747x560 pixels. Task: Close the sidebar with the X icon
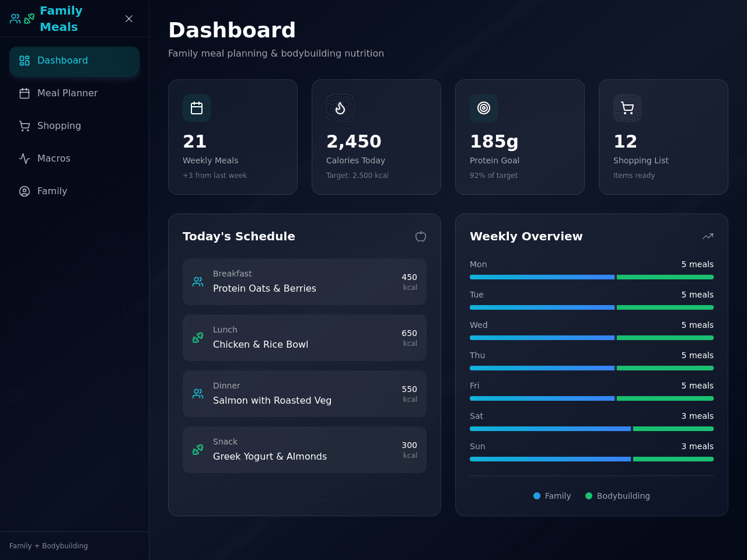point(129,19)
